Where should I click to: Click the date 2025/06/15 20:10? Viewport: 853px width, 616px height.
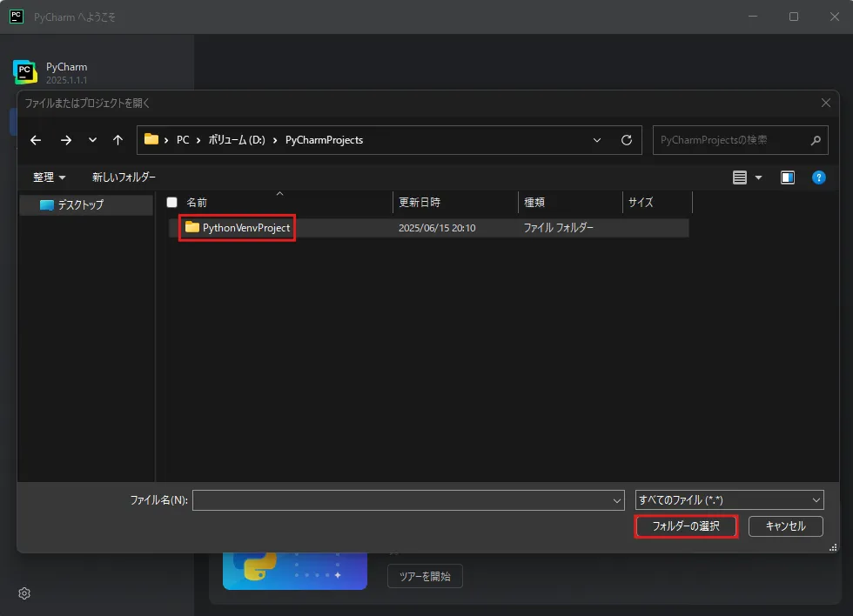coord(437,228)
